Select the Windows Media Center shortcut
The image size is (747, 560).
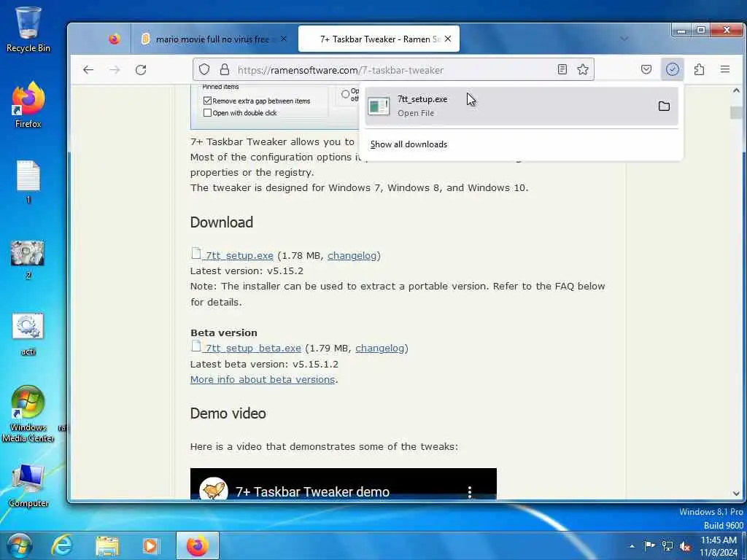[x=28, y=413]
